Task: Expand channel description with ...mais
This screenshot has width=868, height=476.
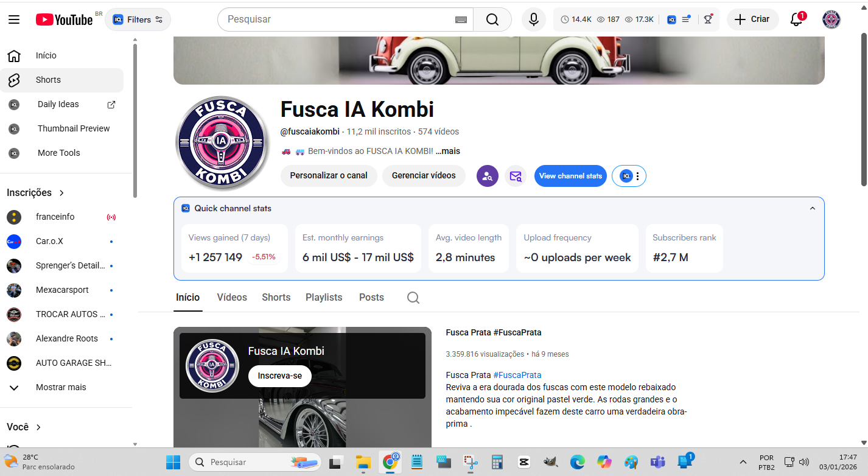Action: pos(447,151)
